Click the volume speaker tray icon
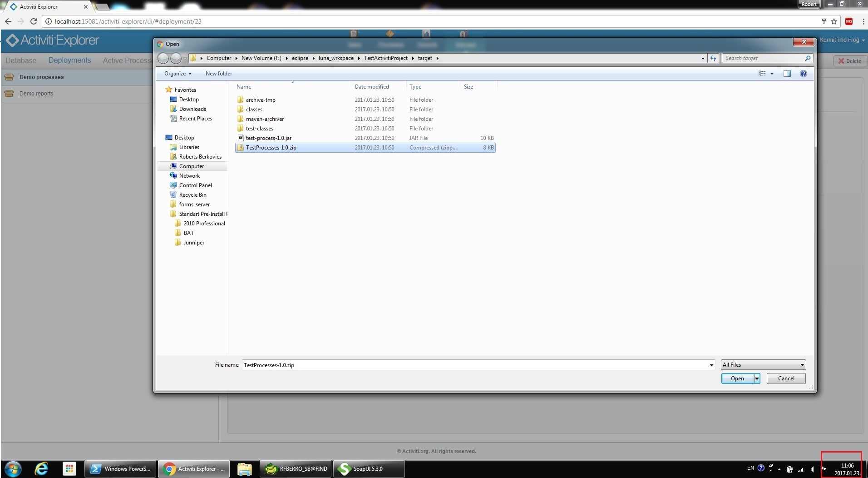Image resolution: width=868 pixels, height=478 pixels. pos(812,469)
